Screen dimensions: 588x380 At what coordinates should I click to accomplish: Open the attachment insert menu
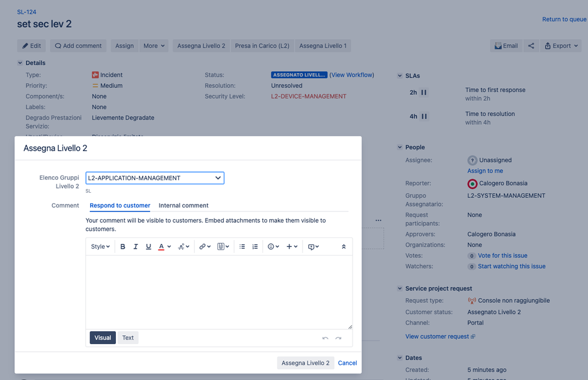(x=223, y=247)
